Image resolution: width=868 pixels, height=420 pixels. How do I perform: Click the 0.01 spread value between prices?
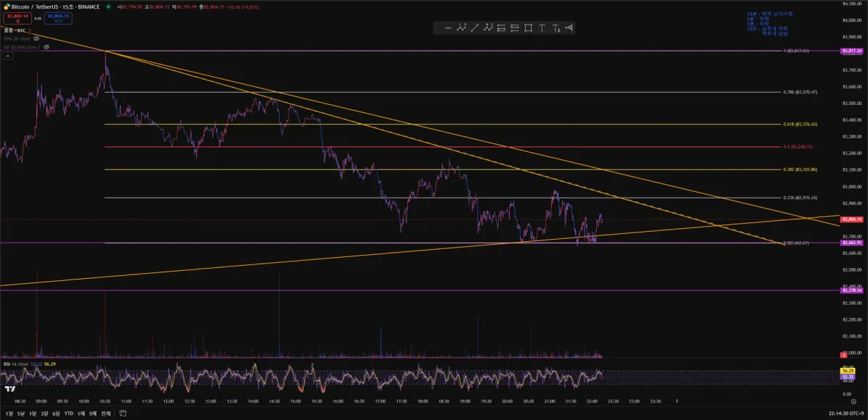coord(38,19)
